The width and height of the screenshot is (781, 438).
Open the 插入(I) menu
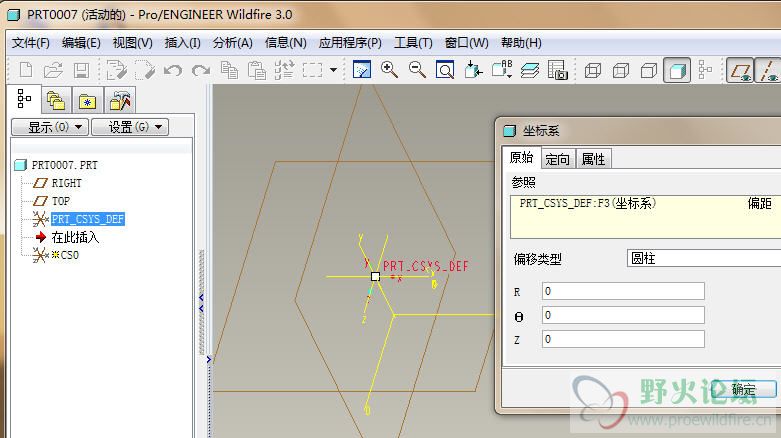[182, 43]
